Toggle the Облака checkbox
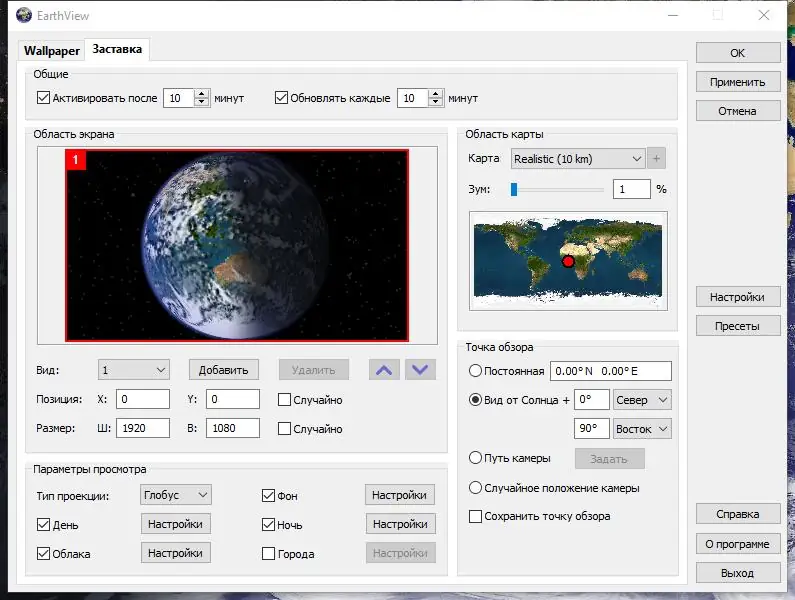This screenshot has height=600, width=795. point(43,553)
